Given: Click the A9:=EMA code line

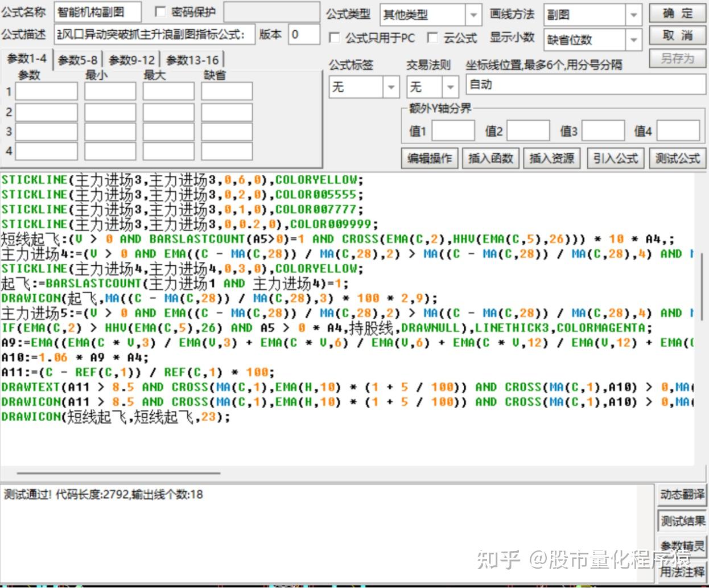Looking at the screenshot, I should pyautogui.click(x=347, y=343).
